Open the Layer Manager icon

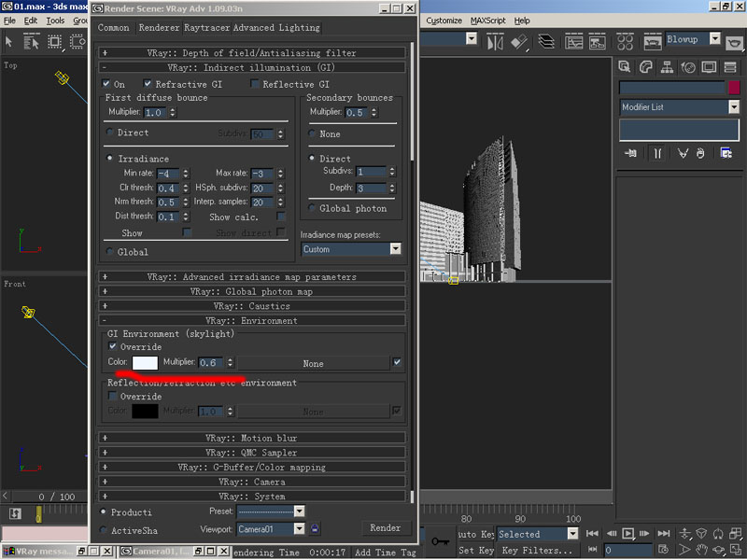(546, 42)
